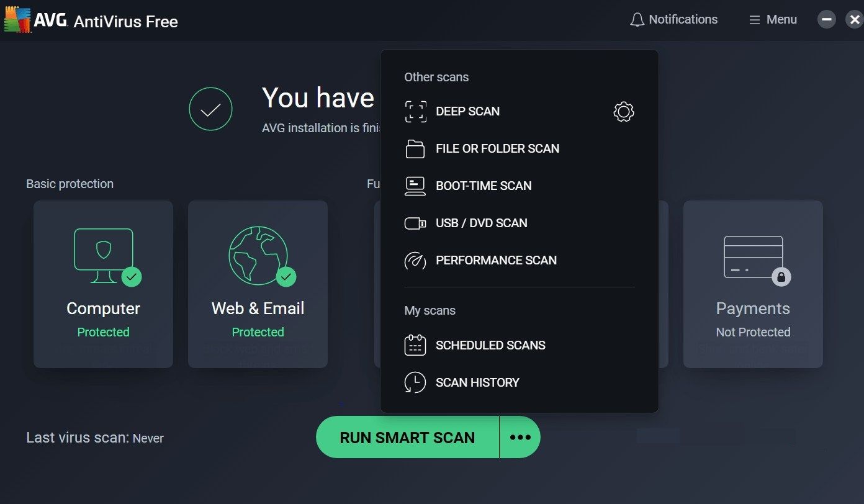The width and height of the screenshot is (864, 504).
Task: Open the Web & Email protection card
Action: (x=258, y=284)
